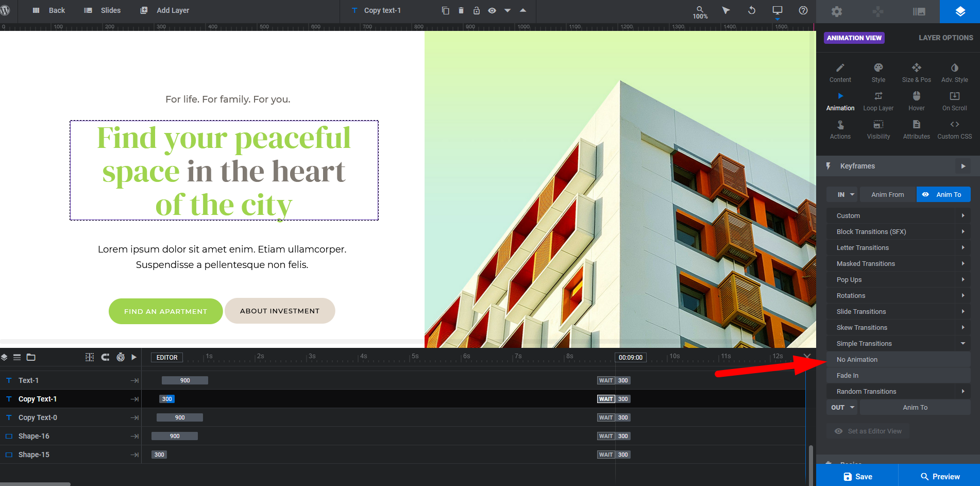Image resolution: width=980 pixels, height=486 pixels.
Task: Open Hover options
Action: [x=917, y=102]
